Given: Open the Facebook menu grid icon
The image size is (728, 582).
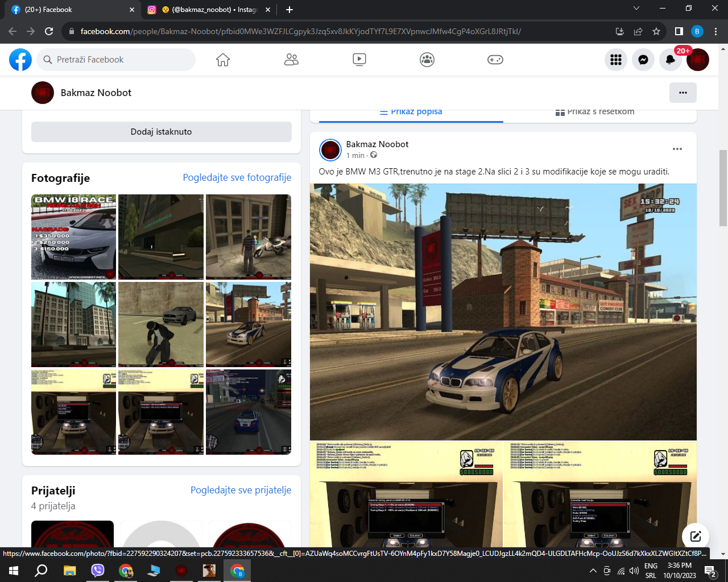Looking at the screenshot, I should click(616, 60).
